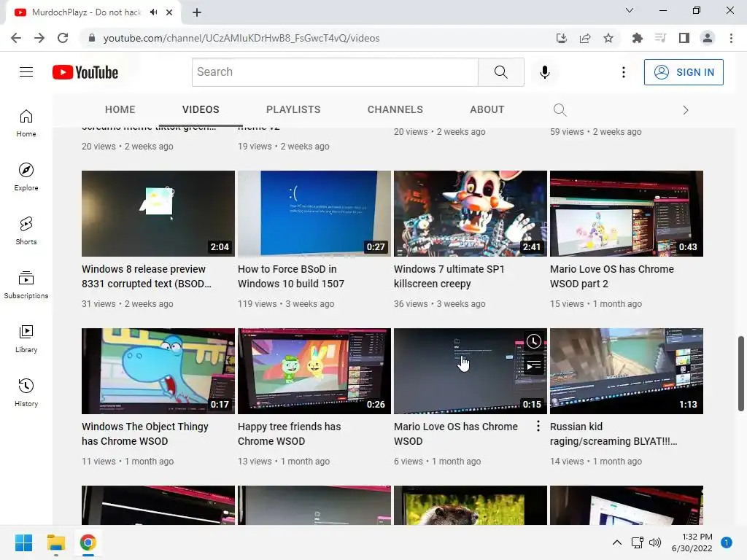
Task: Open Subscriptions in sidebar
Action: pyautogui.click(x=26, y=284)
